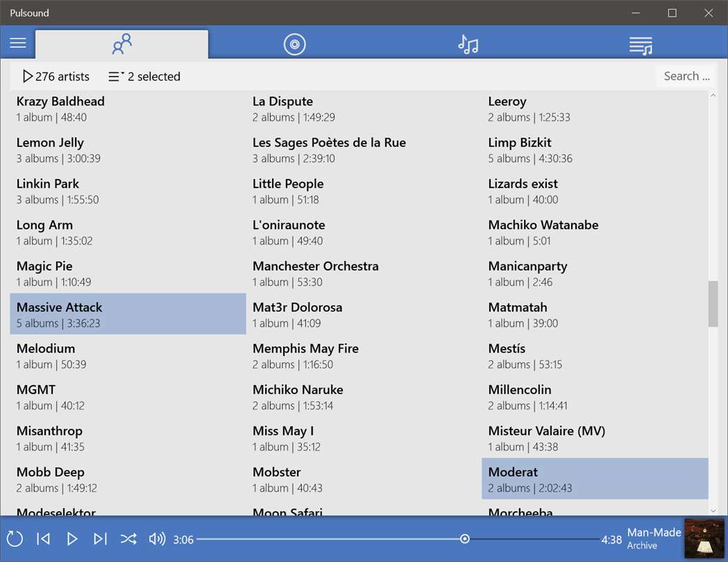The width and height of the screenshot is (728, 562).
Task: Select Krazy Baldhead artist
Action: click(x=128, y=108)
